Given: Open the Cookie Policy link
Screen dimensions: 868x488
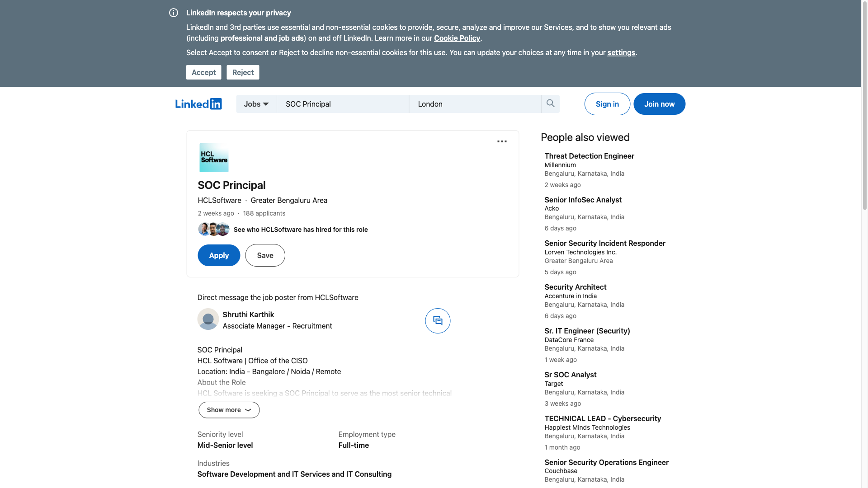Looking at the screenshot, I should [457, 38].
